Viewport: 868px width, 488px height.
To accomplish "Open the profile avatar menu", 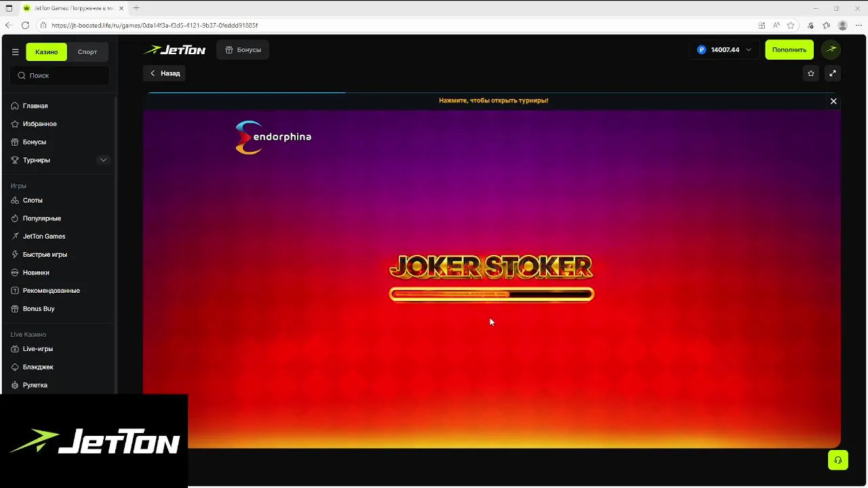I will coord(831,49).
